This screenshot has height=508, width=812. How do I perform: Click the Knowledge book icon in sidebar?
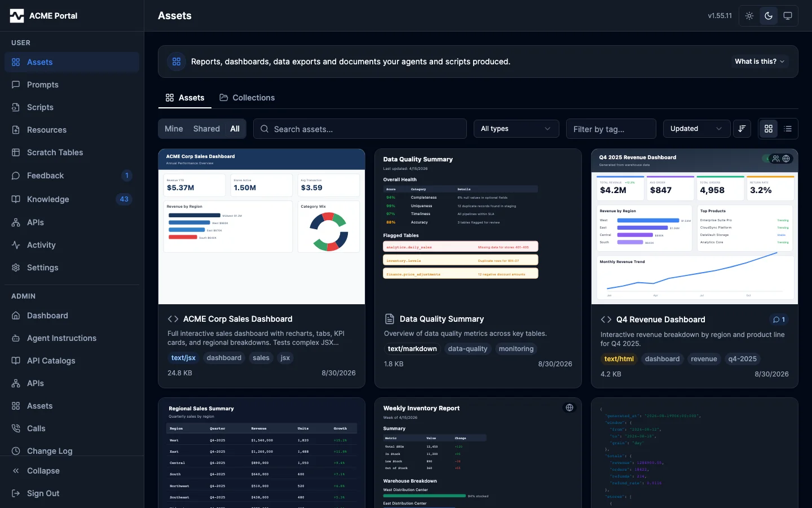pyautogui.click(x=16, y=199)
